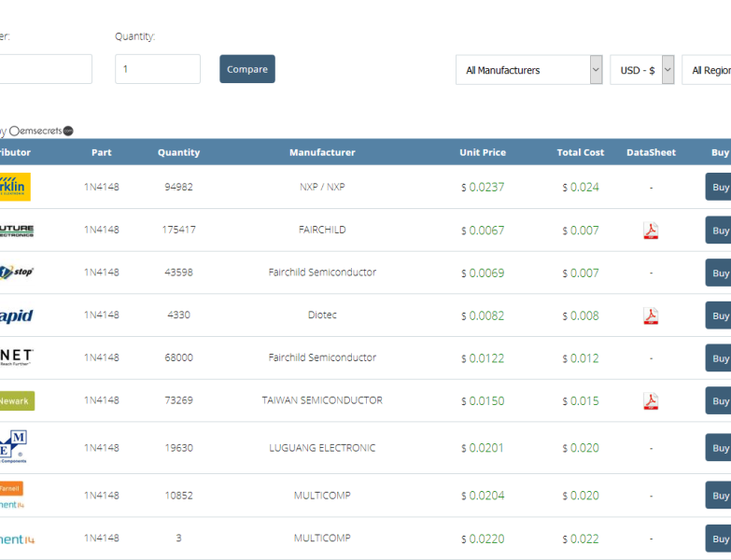Screen dimensions: 731x560
Task: Click the Oemsecrets logo
Action: coord(41,131)
